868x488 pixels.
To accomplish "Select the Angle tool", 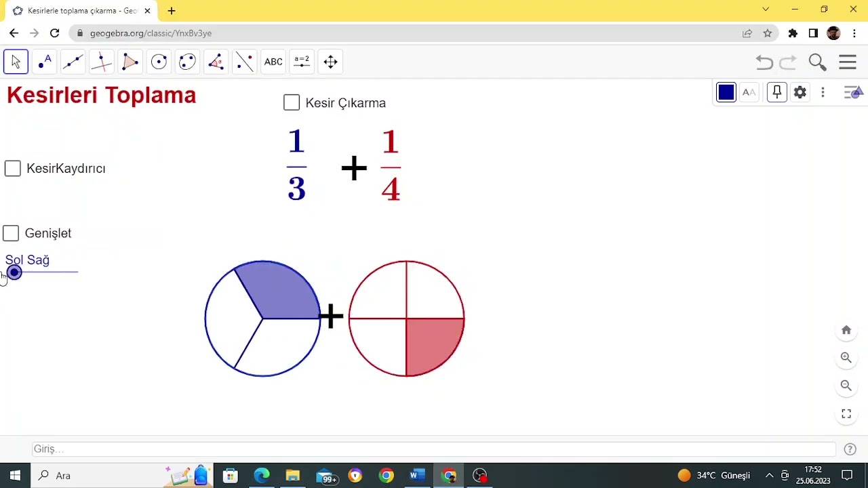I will pos(216,62).
